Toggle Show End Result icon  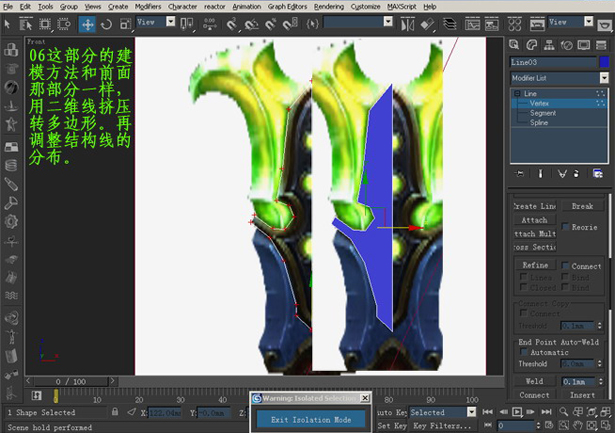[x=540, y=173]
